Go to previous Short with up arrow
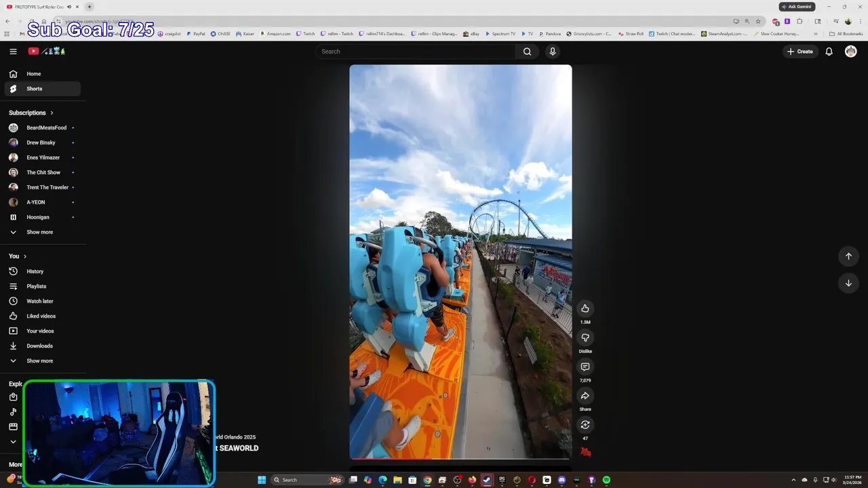The height and width of the screenshot is (488, 868). pos(848,256)
